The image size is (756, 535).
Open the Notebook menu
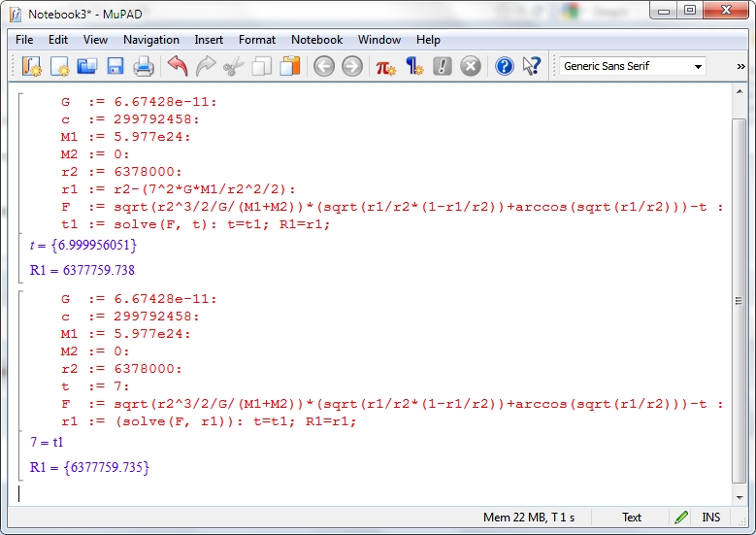tap(316, 40)
